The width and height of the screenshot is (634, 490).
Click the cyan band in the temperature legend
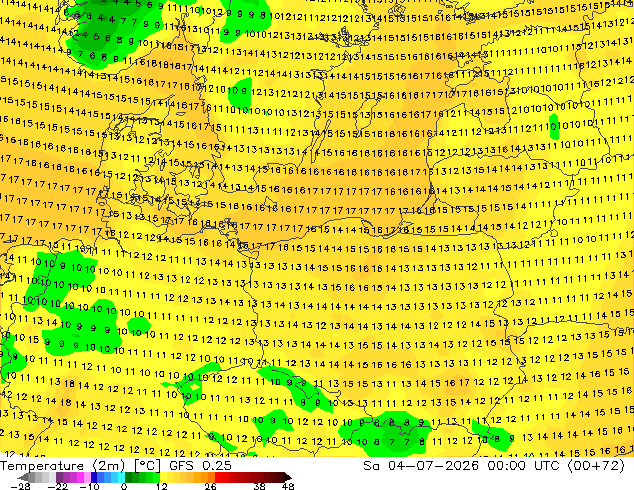click(121, 477)
